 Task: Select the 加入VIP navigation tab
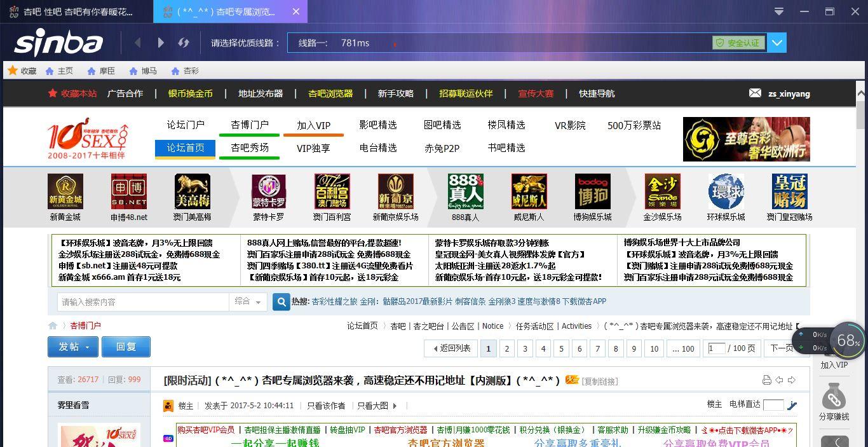point(313,125)
